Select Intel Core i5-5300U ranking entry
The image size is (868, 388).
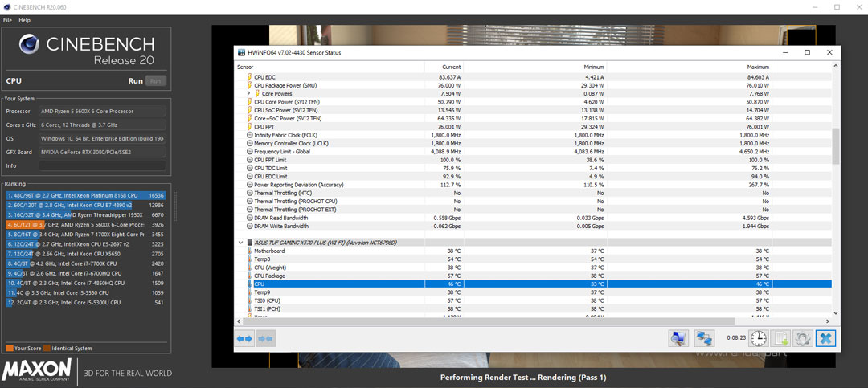click(86, 303)
